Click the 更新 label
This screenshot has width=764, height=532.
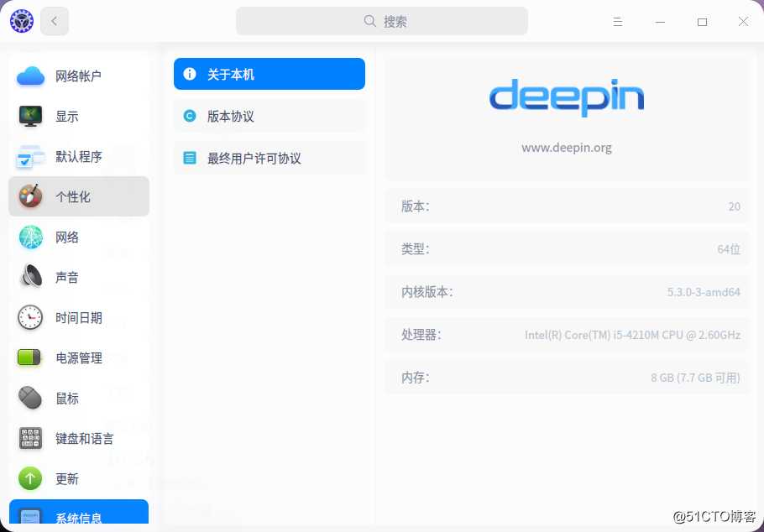[x=67, y=479]
